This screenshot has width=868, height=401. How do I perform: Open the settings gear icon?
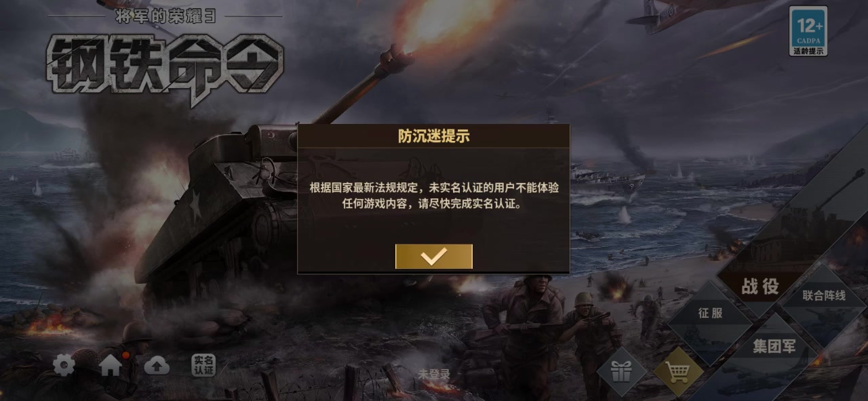64,366
